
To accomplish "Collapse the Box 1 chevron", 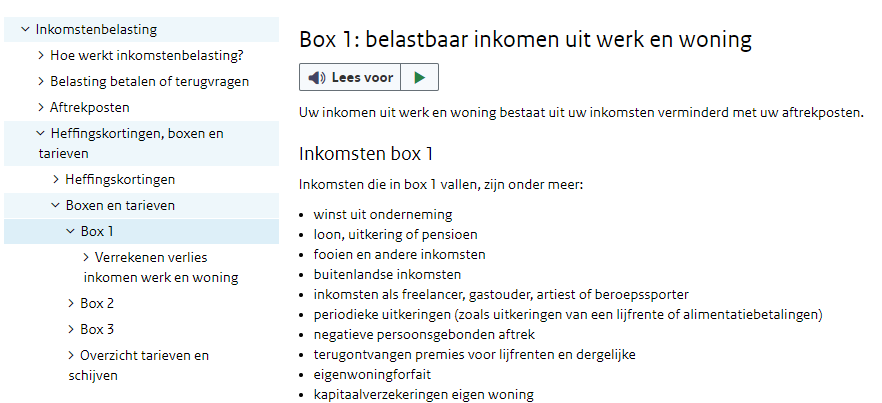I will pyautogui.click(x=70, y=231).
